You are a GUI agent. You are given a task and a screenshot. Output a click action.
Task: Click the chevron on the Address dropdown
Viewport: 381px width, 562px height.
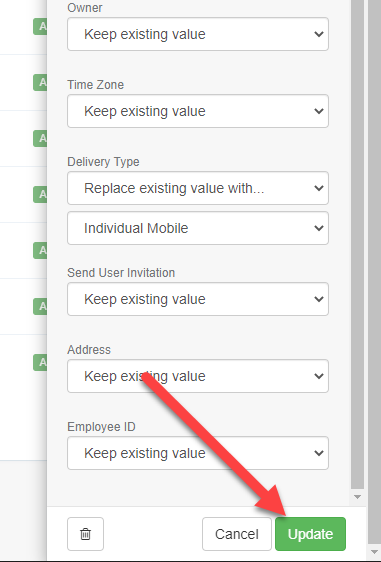pyautogui.click(x=319, y=376)
